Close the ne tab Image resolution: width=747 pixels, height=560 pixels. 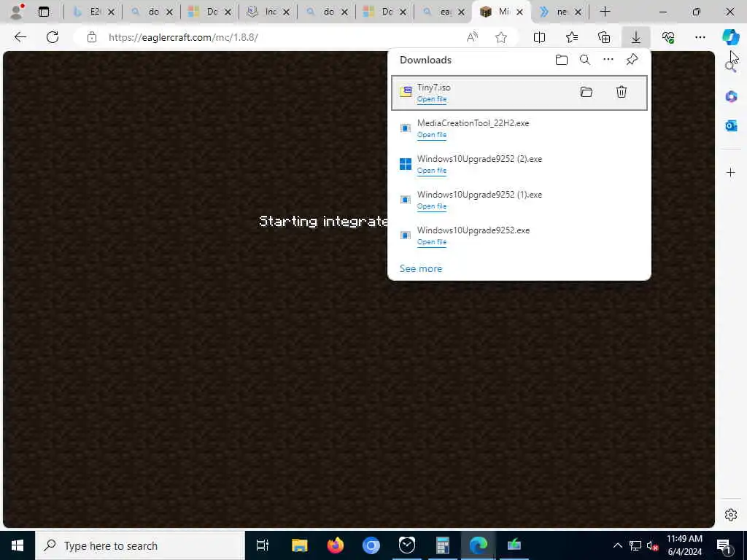(x=578, y=12)
